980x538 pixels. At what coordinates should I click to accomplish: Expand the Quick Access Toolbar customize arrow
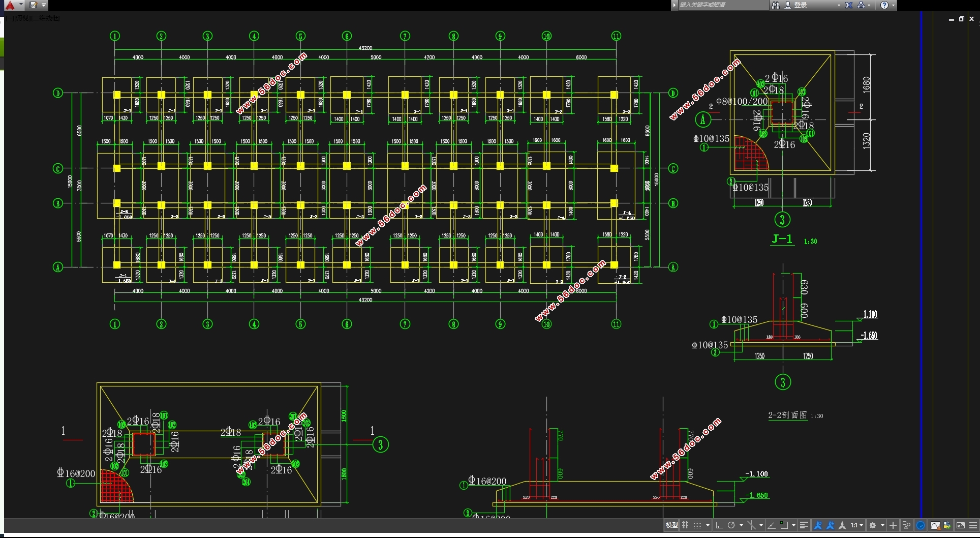(44, 5)
